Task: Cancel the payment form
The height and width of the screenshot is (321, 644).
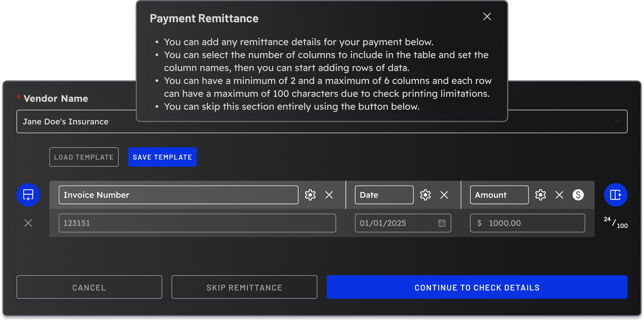Action: [89, 287]
